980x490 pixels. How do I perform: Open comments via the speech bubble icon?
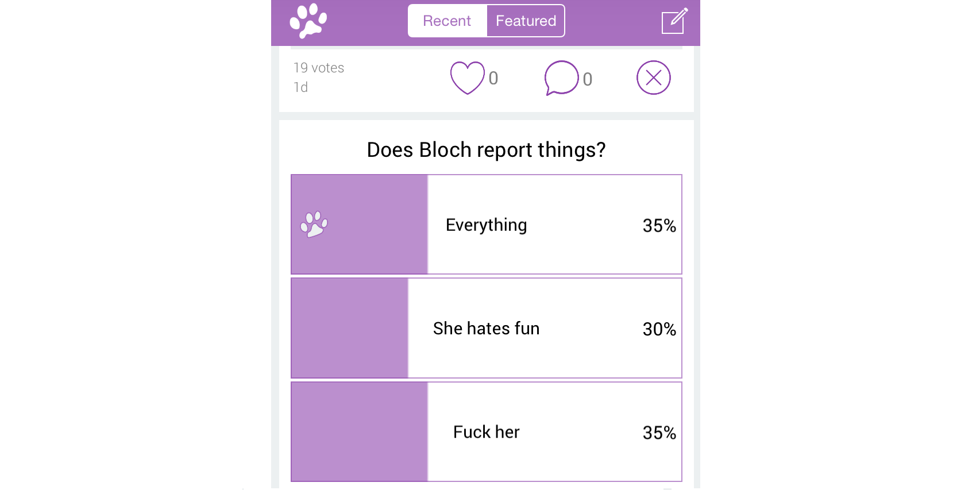[x=561, y=78]
